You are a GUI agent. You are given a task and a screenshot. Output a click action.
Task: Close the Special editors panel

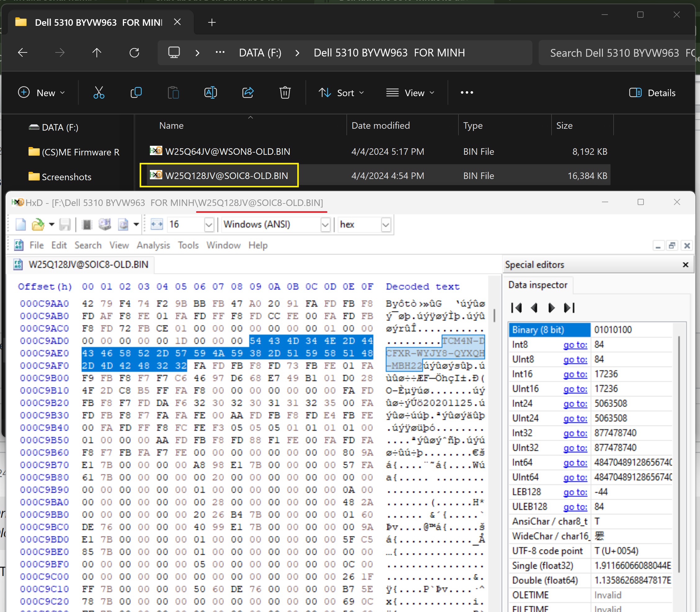click(x=685, y=265)
